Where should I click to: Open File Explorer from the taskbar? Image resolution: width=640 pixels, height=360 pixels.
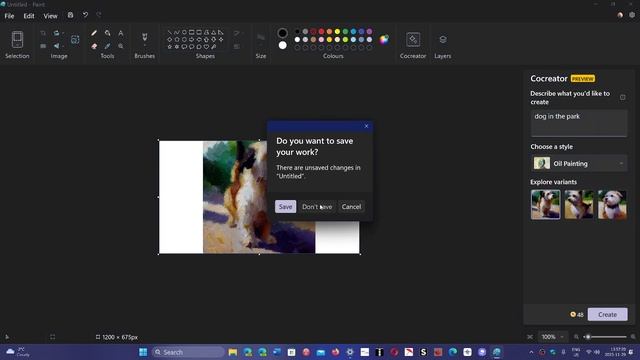point(233,352)
